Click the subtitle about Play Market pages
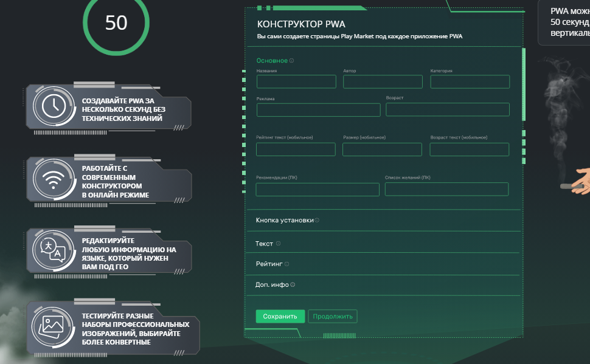590x364 pixels. pyautogui.click(x=359, y=36)
